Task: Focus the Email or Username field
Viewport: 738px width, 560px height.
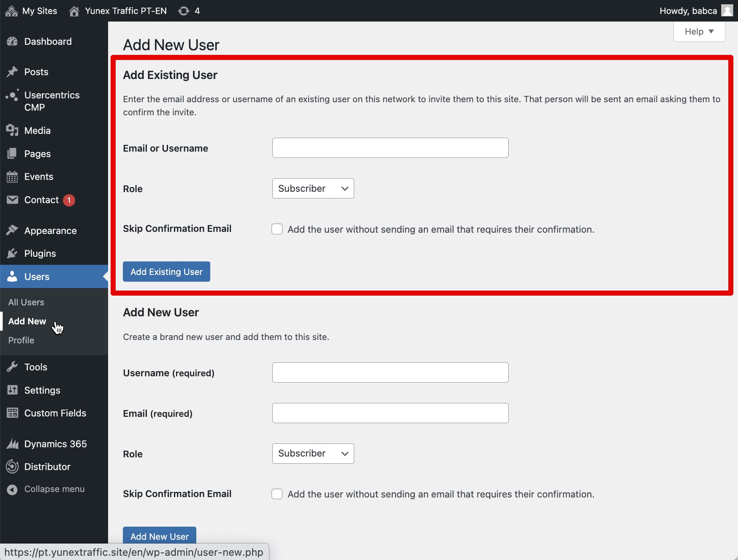Action: point(390,148)
